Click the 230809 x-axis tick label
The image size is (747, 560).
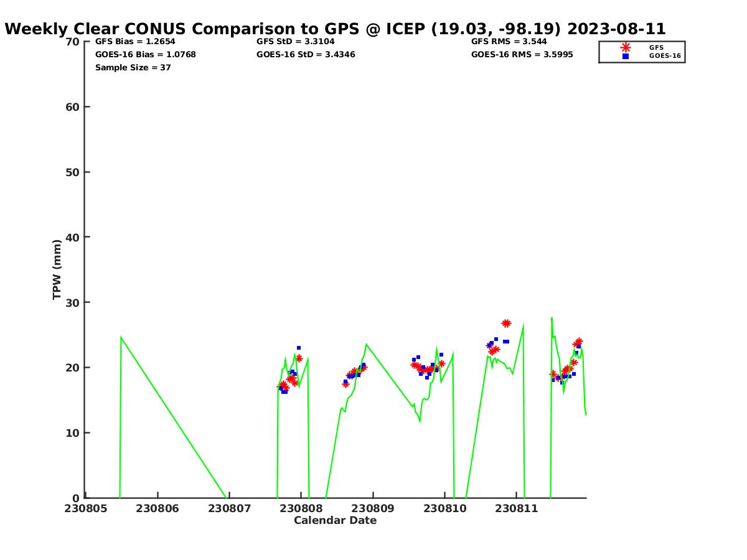click(373, 508)
